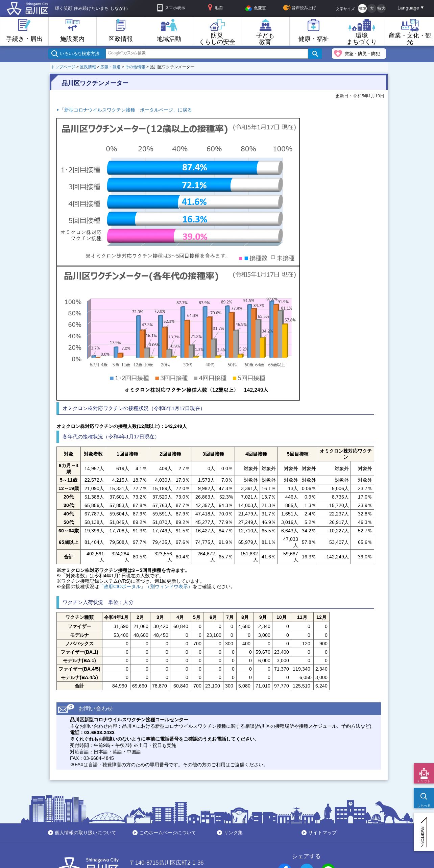Open the チャット robot icon

[424, 773]
